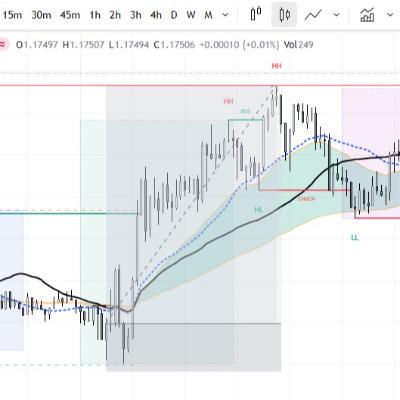
Task: Set the chart to 3h interval
Action: [x=136, y=15]
